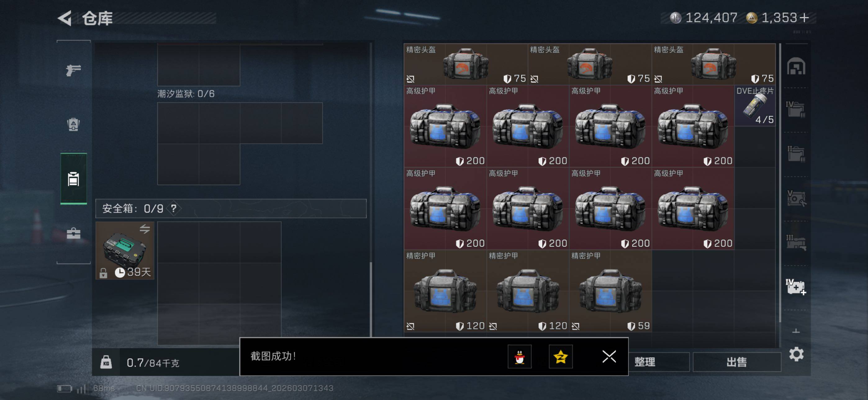Image resolution: width=868 pixels, height=400 pixels.
Task: Select the level IV medical kit filter
Action: coord(796,287)
